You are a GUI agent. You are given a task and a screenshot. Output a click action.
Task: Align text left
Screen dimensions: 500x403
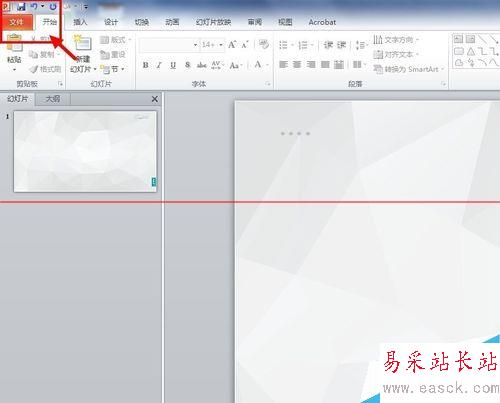click(x=283, y=65)
